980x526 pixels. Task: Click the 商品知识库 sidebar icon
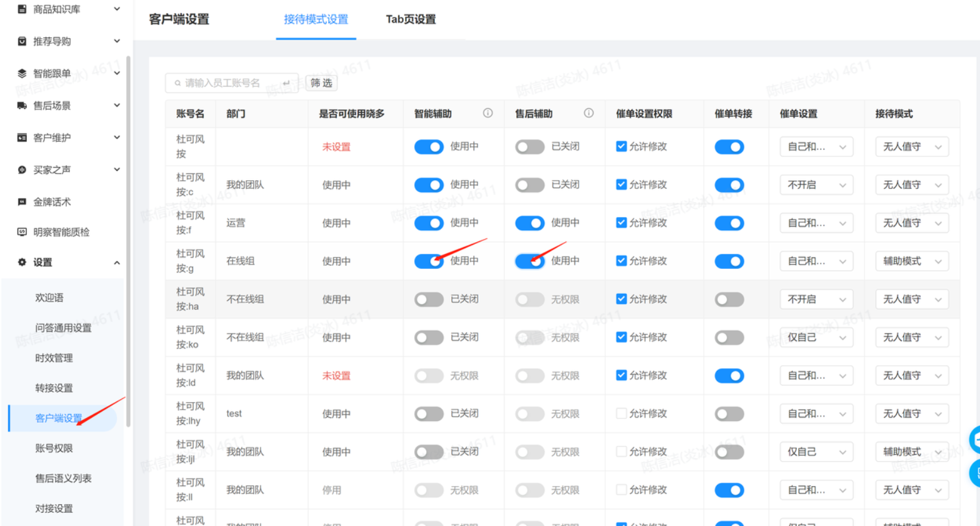(x=22, y=9)
